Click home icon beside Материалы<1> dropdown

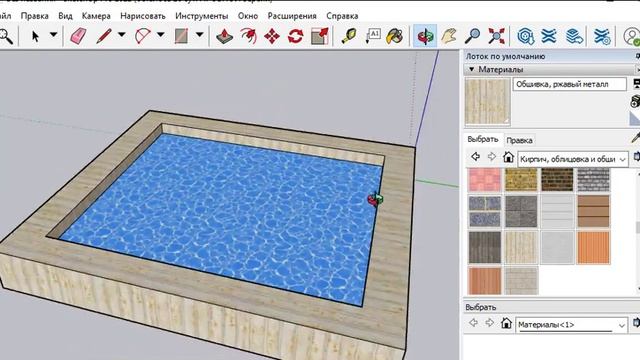507,323
